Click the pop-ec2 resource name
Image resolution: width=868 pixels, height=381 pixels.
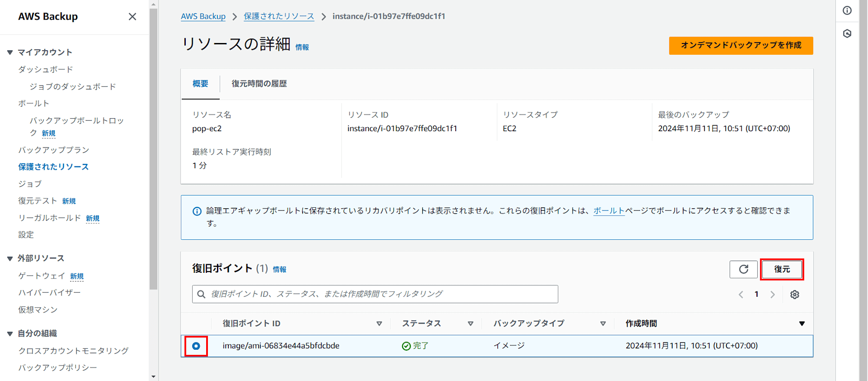(207, 129)
